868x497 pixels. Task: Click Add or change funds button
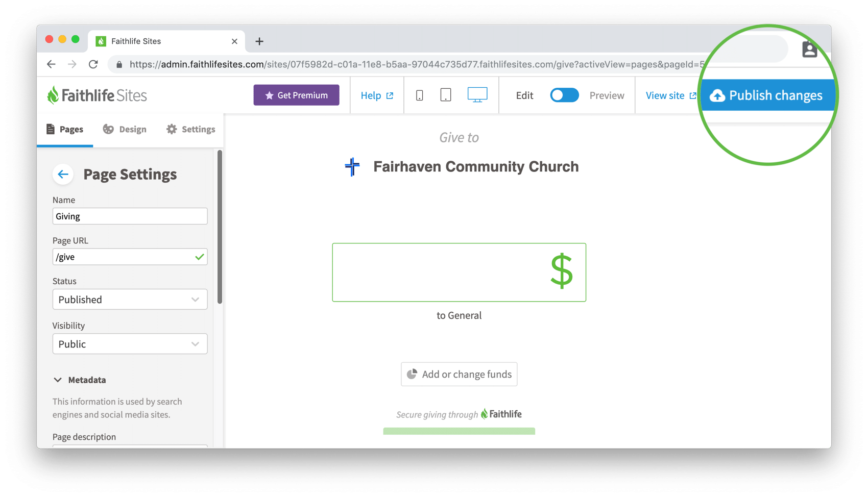click(x=459, y=374)
